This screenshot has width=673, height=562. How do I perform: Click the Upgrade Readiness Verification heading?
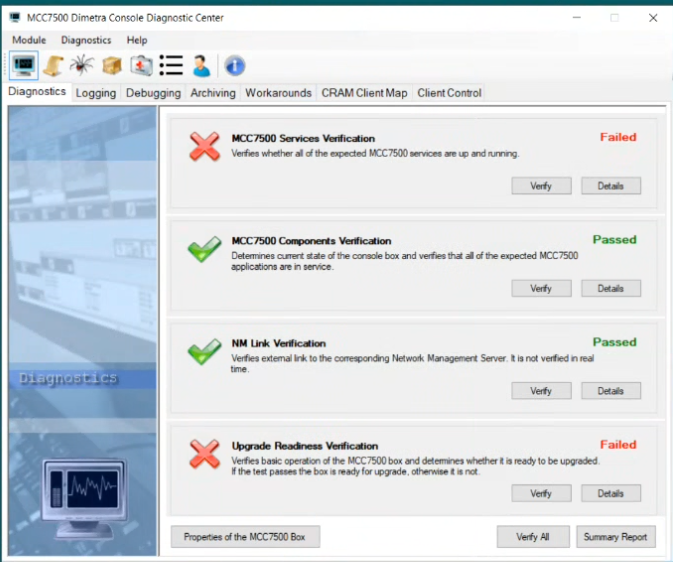click(305, 446)
